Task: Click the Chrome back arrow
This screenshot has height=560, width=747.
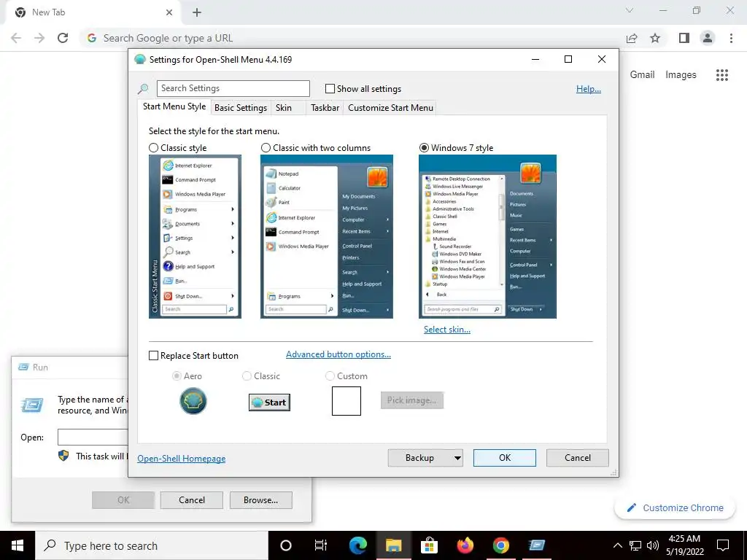Action: 16,38
